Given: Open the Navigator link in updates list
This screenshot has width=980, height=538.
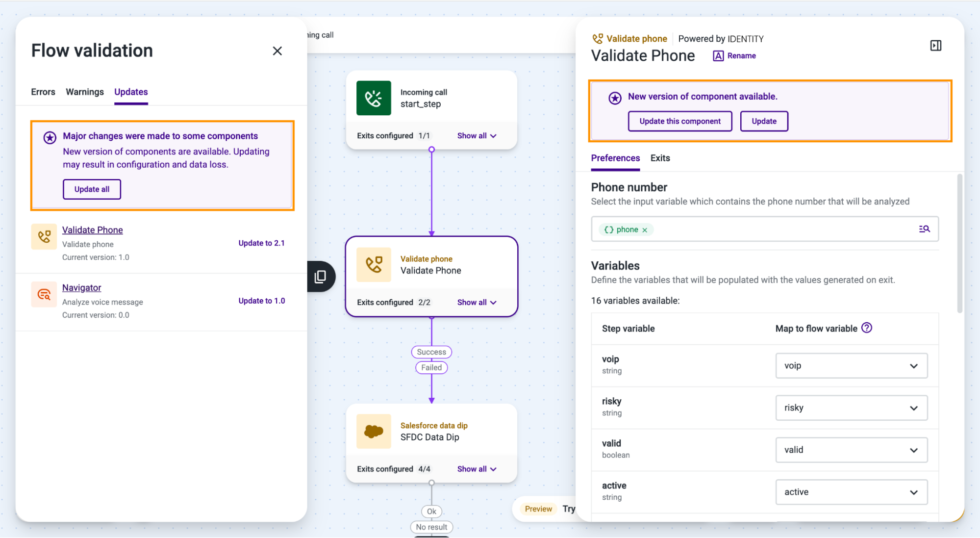Looking at the screenshot, I should coord(81,288).
